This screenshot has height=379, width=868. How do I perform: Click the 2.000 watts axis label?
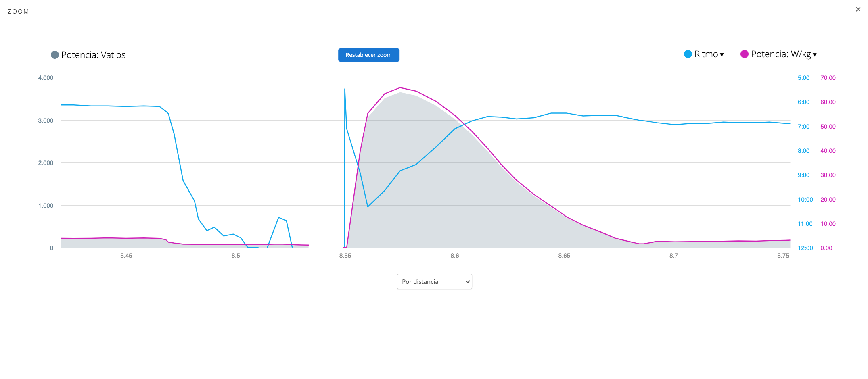(46, 163)
